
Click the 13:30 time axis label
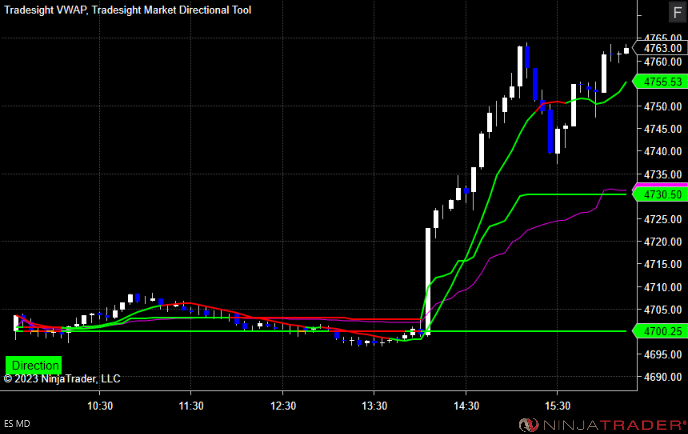click(374, 406)
